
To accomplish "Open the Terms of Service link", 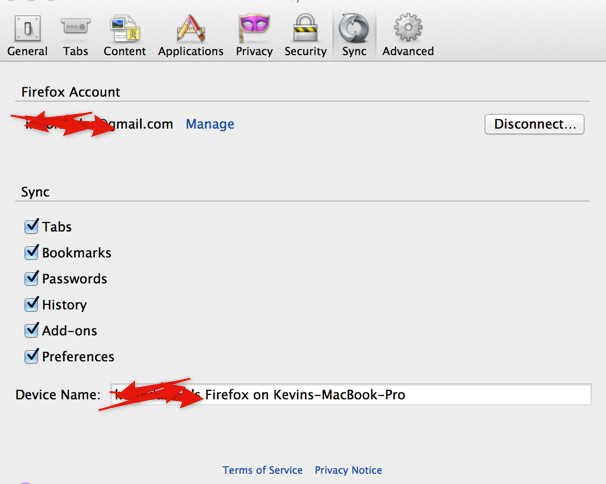I will pos(262,470).
